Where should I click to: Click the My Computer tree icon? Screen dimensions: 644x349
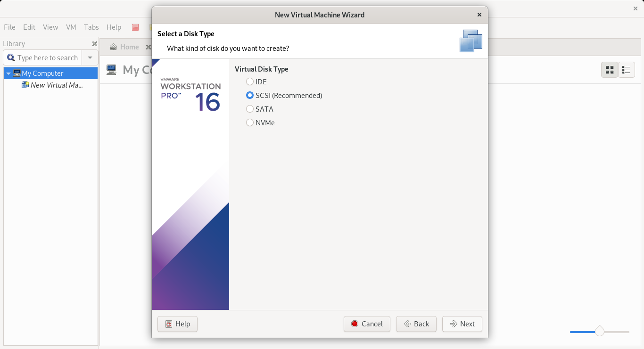[17, 73]
